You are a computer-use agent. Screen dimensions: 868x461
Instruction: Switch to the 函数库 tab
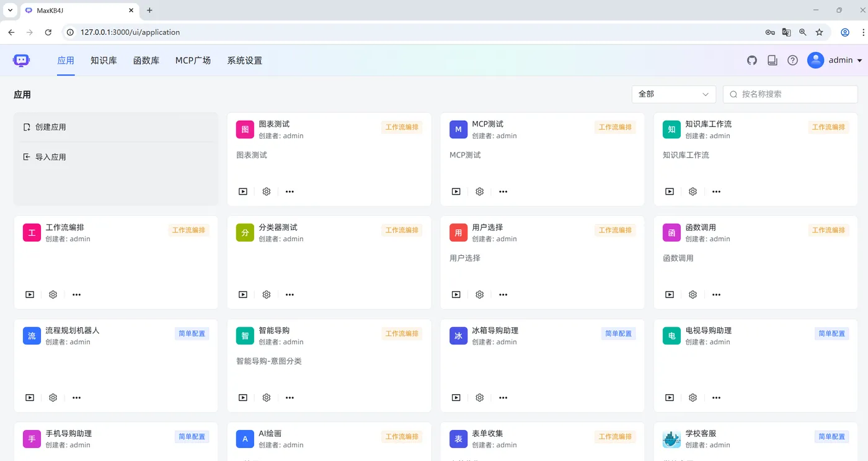pyautogui.click(x=146, y=61)
